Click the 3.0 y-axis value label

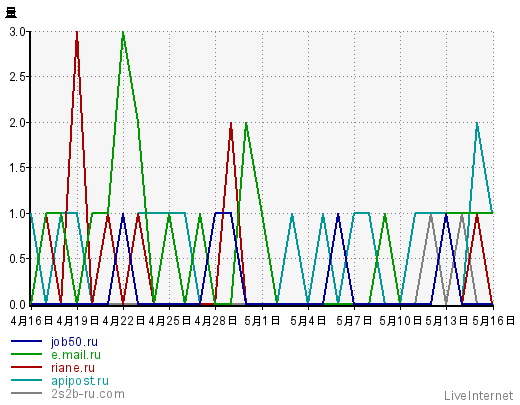tap(17, 32)
